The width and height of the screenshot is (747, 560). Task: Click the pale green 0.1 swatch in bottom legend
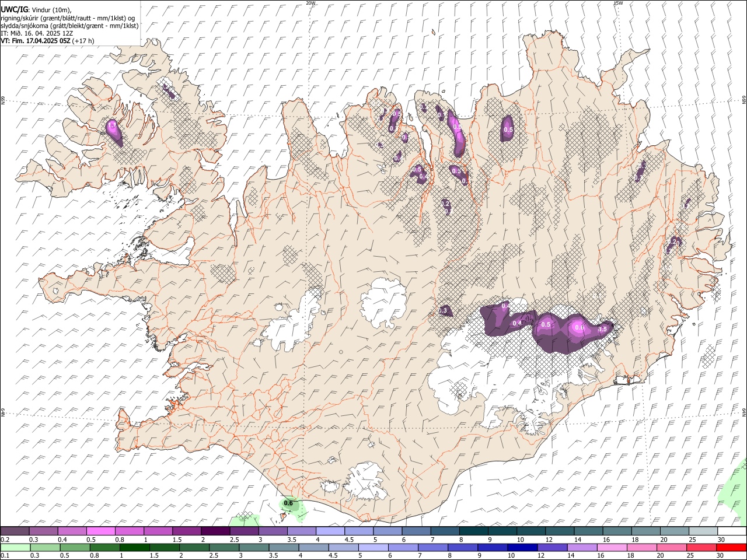coord(16,547)
